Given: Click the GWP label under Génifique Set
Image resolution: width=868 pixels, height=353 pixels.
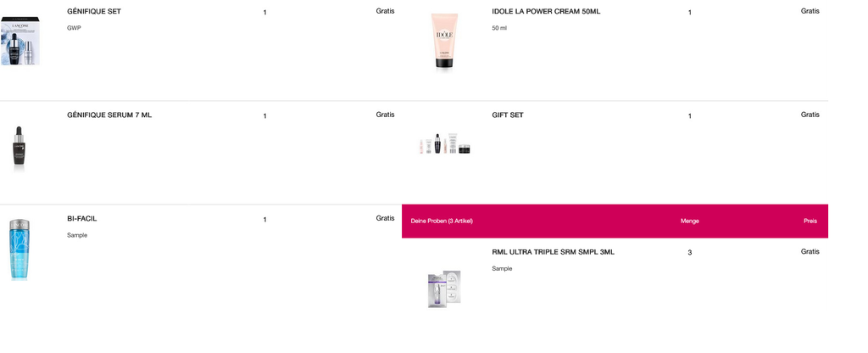Looking at the screenshot, I should (x=74, y=28).
